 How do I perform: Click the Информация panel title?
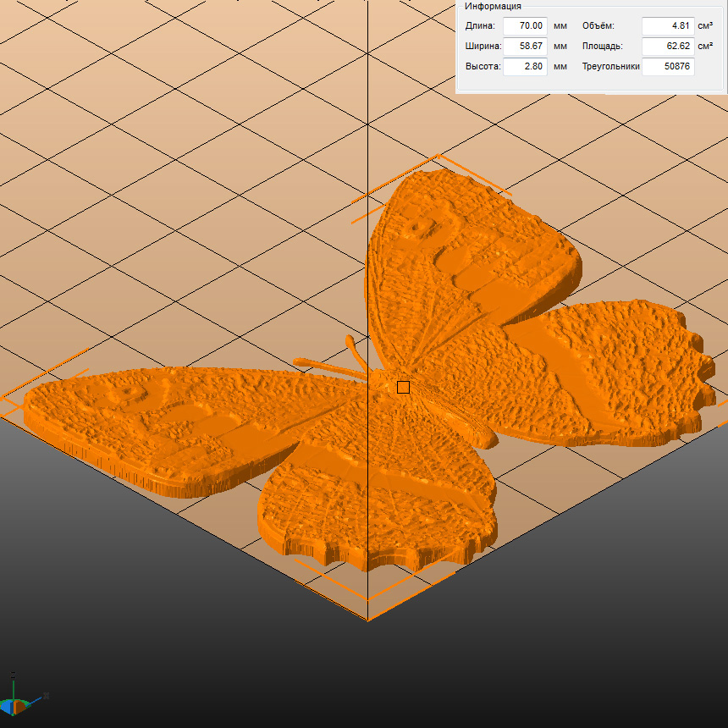(x=493, y=6)
